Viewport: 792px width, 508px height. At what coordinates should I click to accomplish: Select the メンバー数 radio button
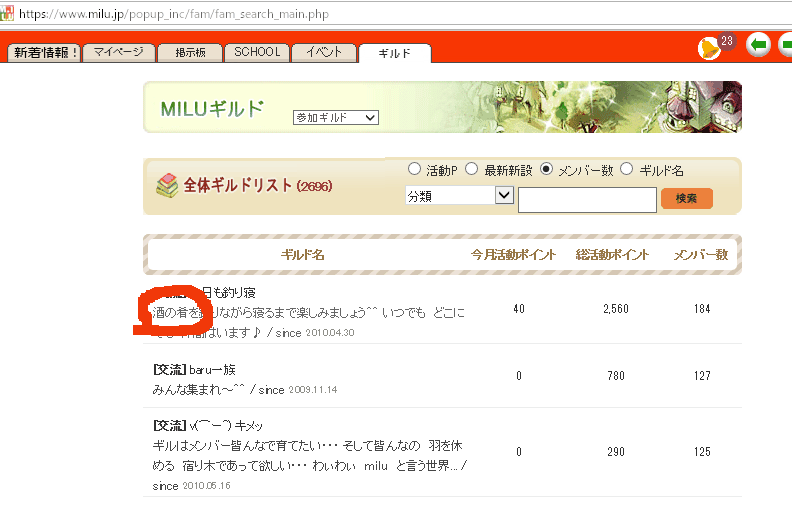tap(546, 170)
